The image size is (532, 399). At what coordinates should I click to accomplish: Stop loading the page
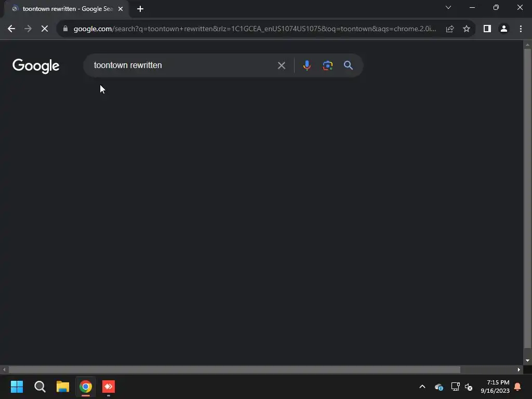[x=45, y=29]
